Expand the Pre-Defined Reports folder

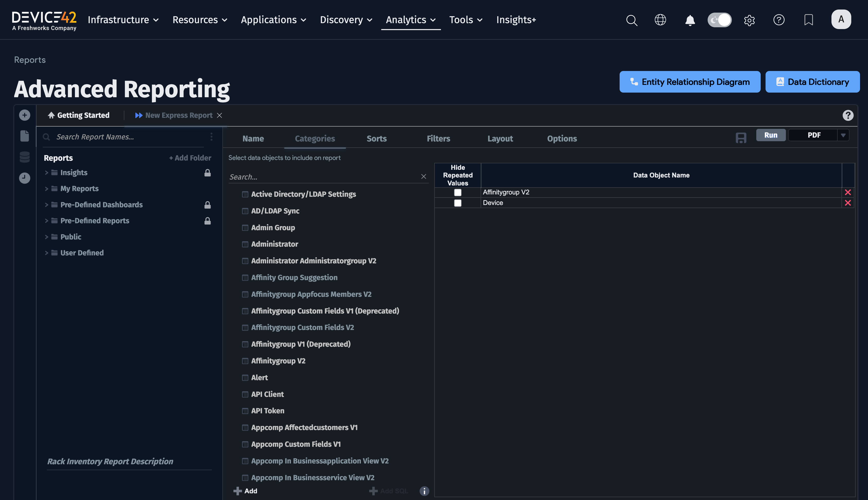[x=46, y=220]
